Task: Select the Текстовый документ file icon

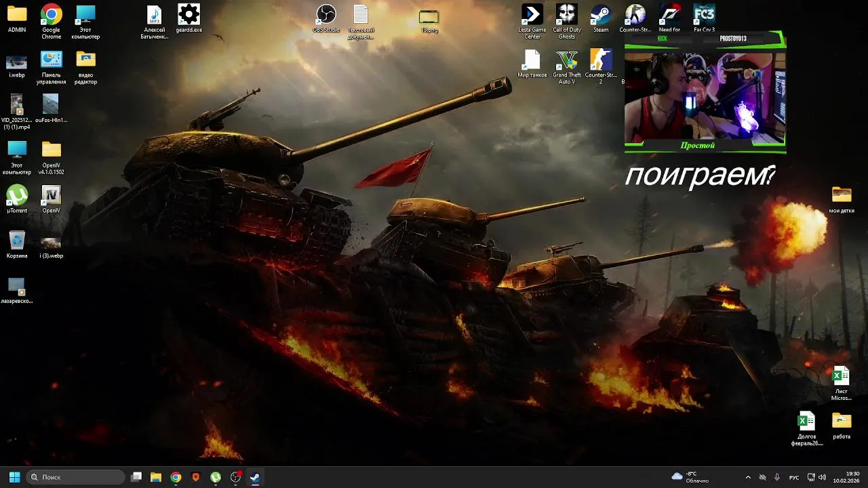Action: 361,21
